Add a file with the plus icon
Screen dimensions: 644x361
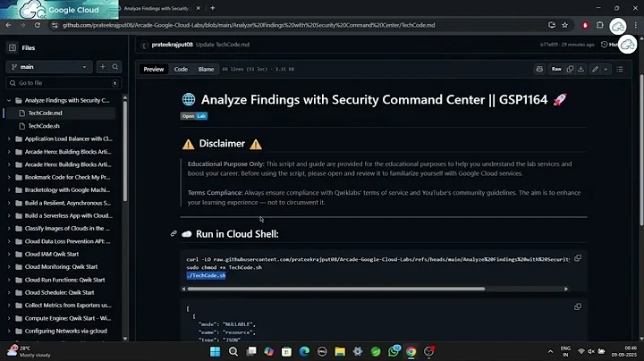[103, 67]
